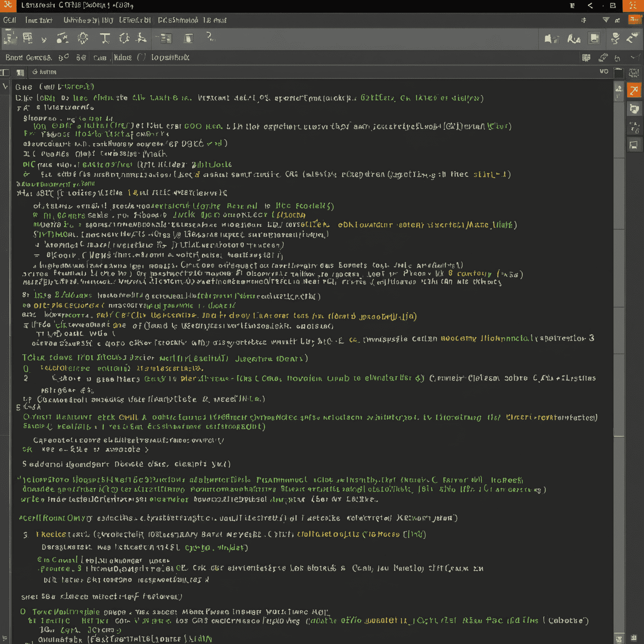Click the clipboard-like icon beside the help icon
This screenshot has height=644, width=644.
[x=188, y=39]
